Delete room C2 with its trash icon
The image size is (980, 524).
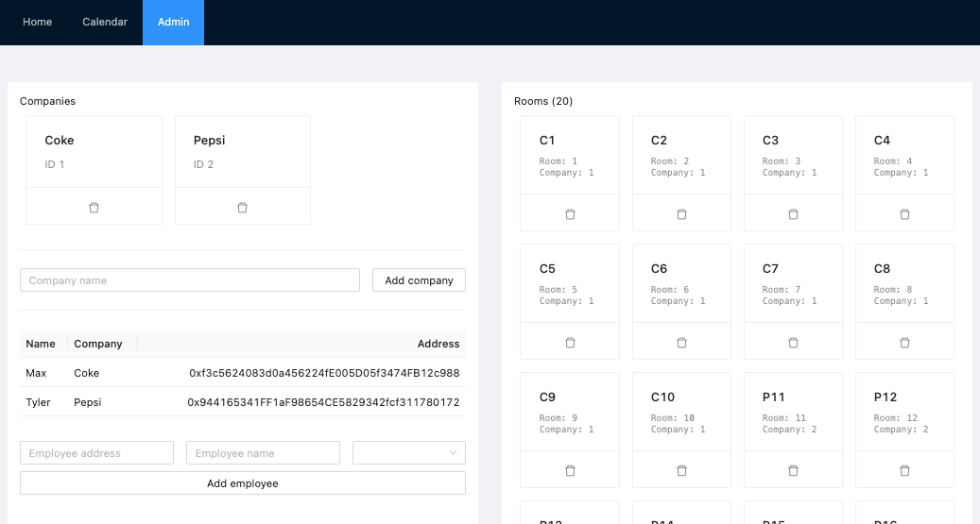tap(682, 214)
